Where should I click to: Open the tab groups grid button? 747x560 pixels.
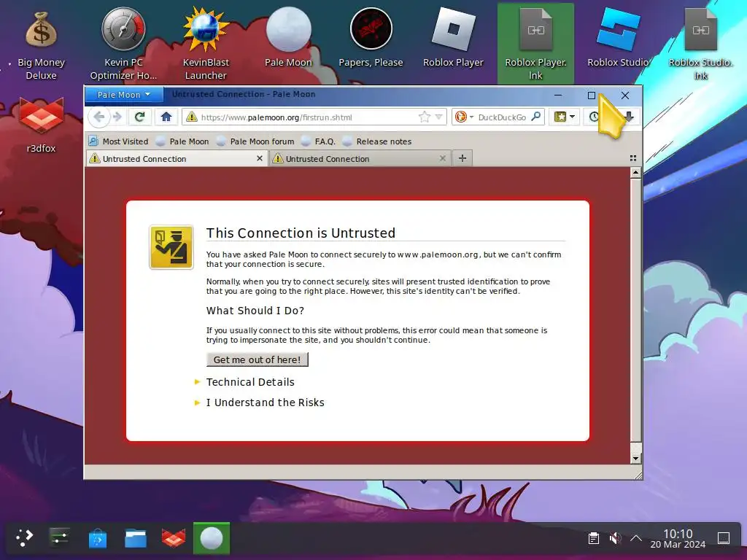(x=632, y=158)
